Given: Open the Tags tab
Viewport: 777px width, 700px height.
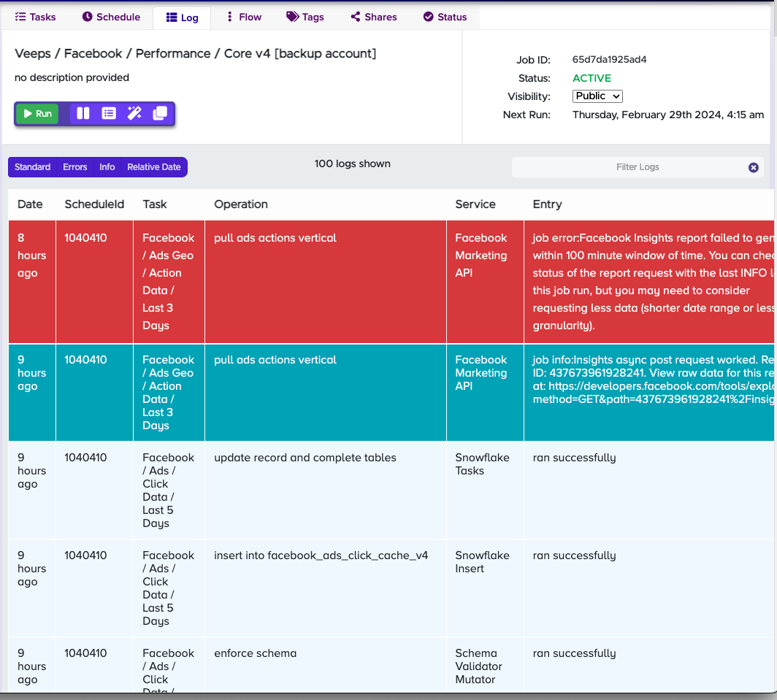Looking at the screenshot, I should pyautogui.click(x=305, y=17).
